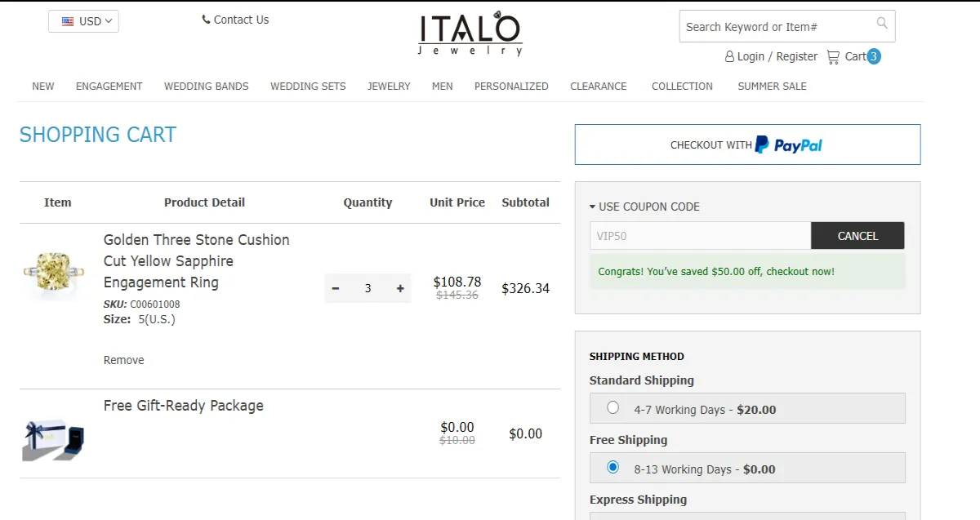Viewport: 980px width, 520px height.
Task: Cancel the applied coupon code
Action: click(857, 236)
